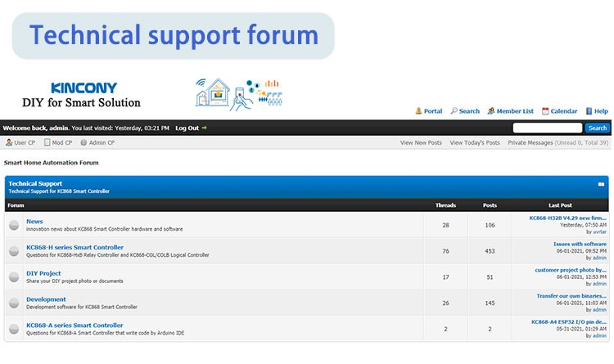Collapse the Technical Support category
Image resolution: width=614 pixels, height=364 pixels.
click(x=601, y=184)
